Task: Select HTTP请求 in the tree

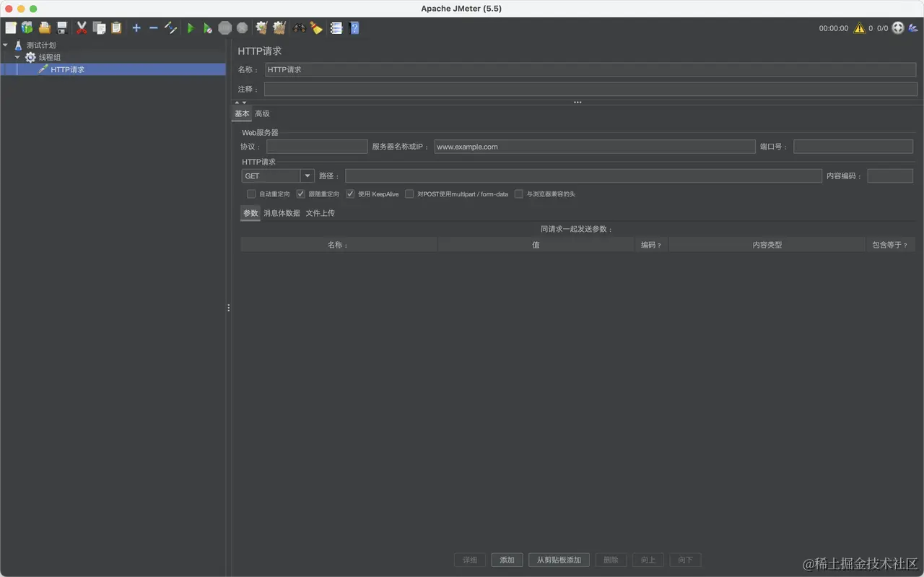Action: click(x=68, y=70)
